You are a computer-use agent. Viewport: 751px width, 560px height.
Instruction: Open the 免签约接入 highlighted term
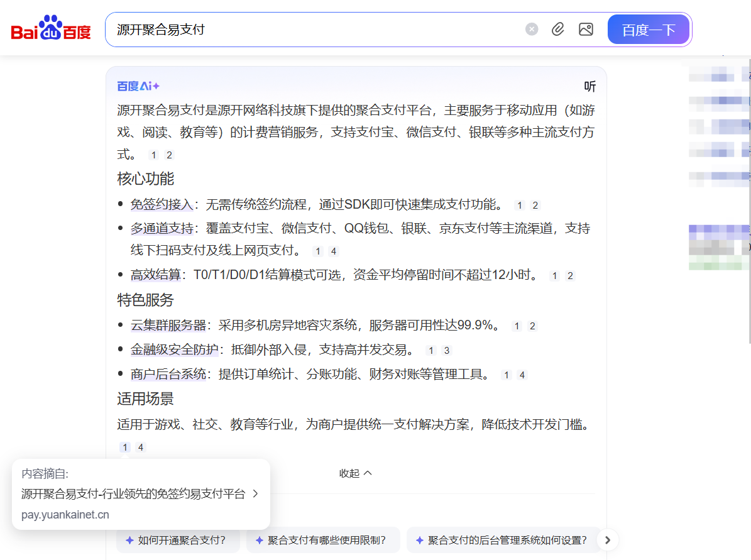[162, 205]
